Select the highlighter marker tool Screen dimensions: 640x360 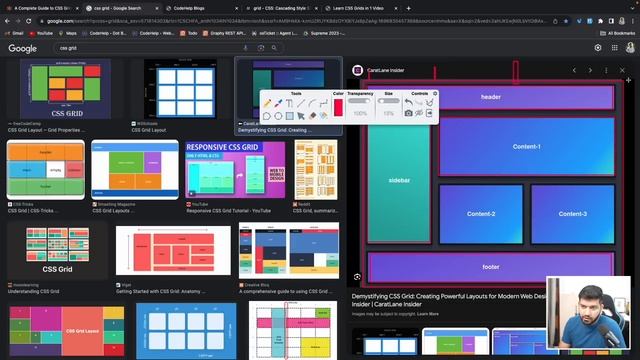(x=278, y=103)
